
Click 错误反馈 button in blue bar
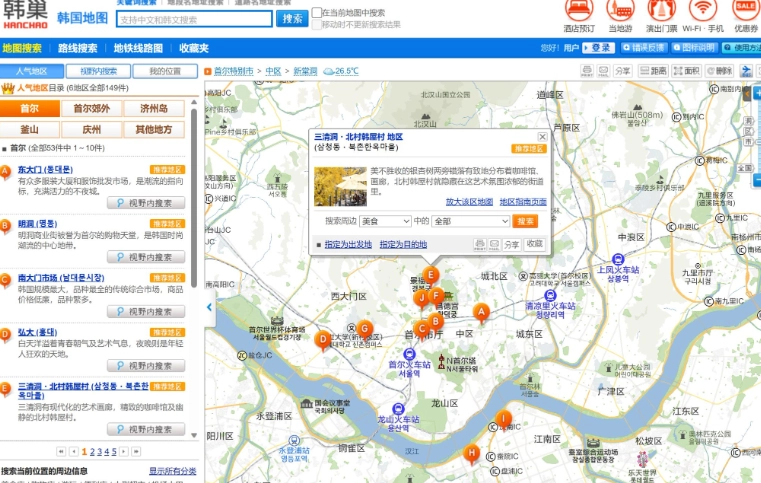point(643,48)
